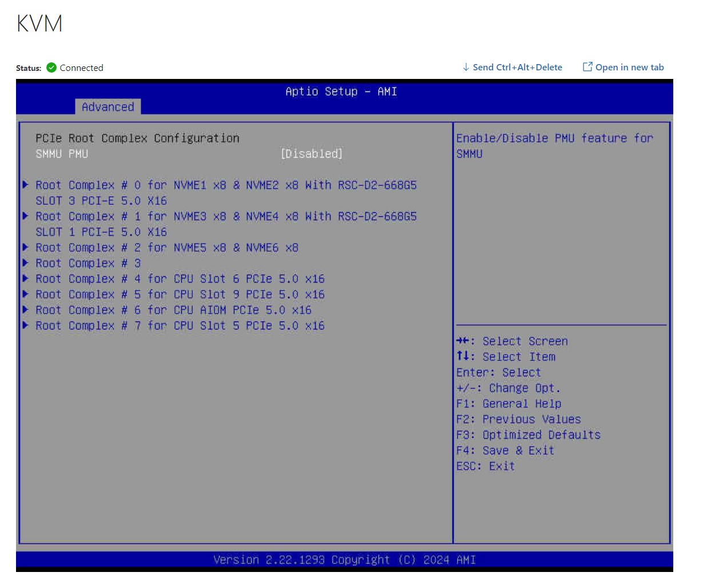Click the arrow beside Root Complex # 7

tap(25, 325)
